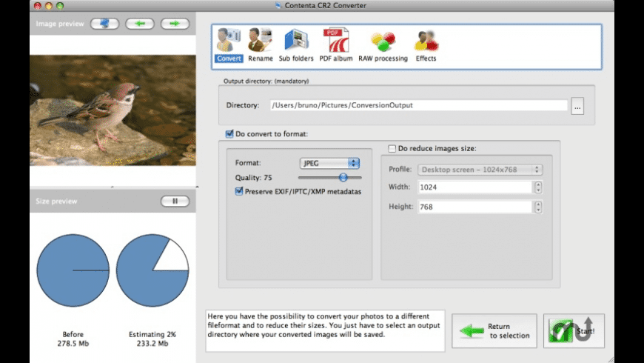
Task: Click the Height 768 input field
Action: click(475, 207)
